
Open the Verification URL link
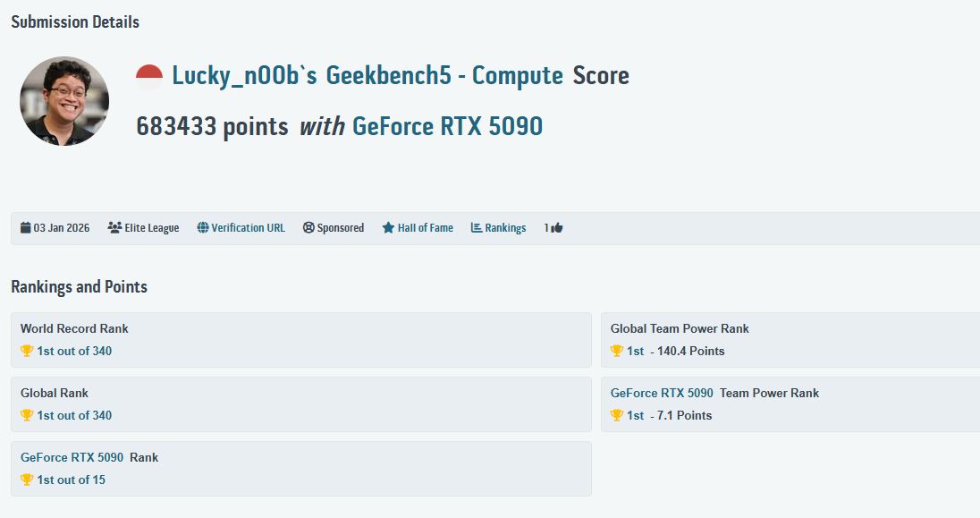coord(249,227)
